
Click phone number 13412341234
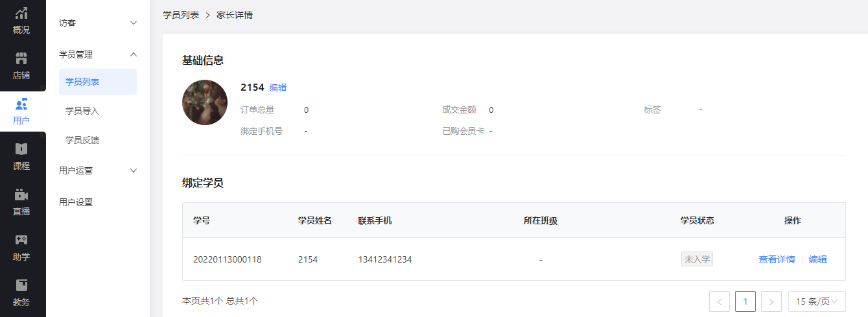click(x=385, y=259)
